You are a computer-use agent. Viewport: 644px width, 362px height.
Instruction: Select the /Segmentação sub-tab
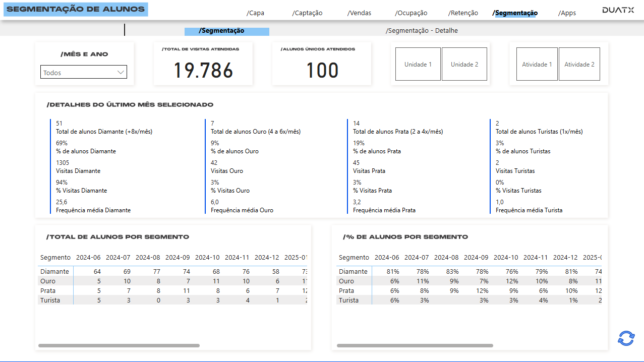tap(226, 31)
